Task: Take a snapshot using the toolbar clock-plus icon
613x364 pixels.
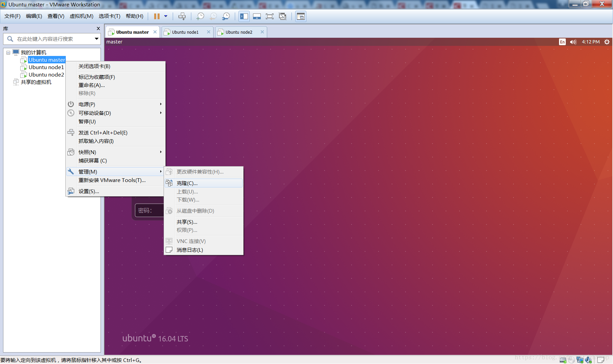Action: pyautogui.click(x=200, y=16)
